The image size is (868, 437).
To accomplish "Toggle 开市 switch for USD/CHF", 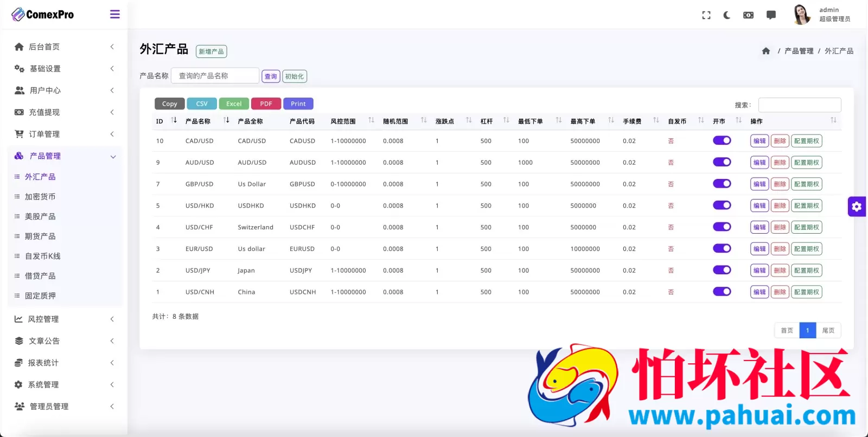I will [x=722, y=227].
